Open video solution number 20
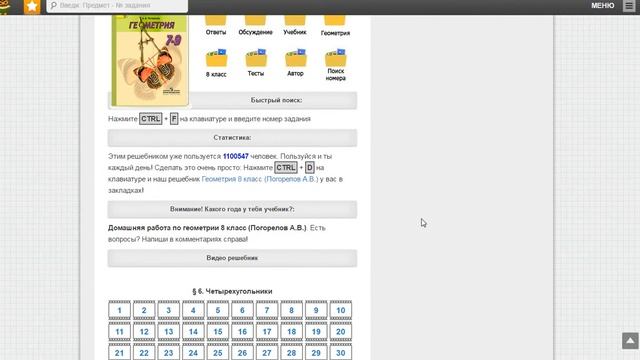Viewport: 640px width, 360px height. point(341,331)
